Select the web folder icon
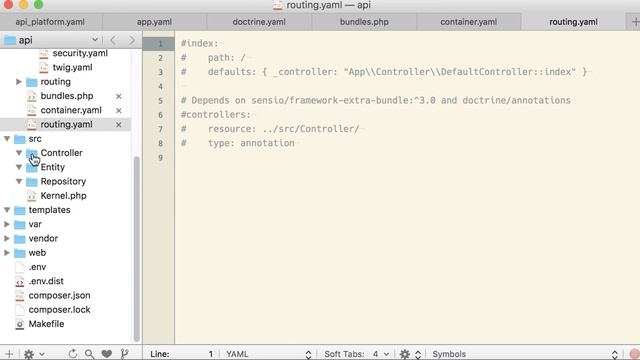Screen dimensions: 640x360 tap(20, 253)
